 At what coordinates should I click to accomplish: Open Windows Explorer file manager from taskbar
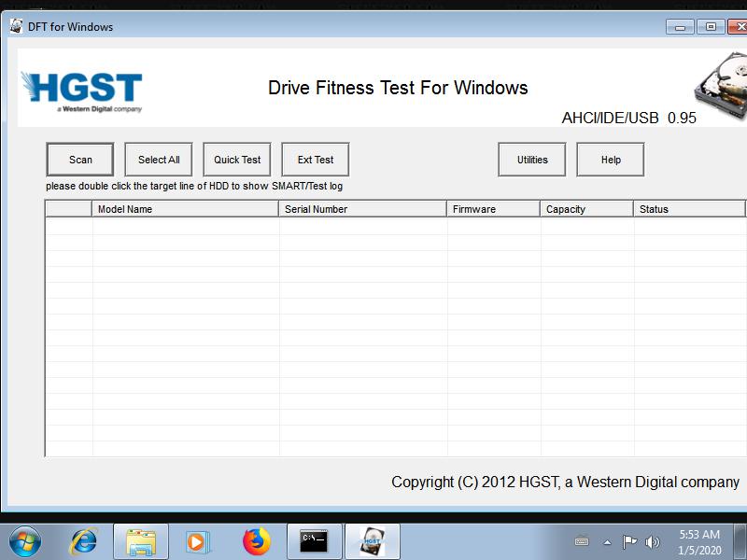141,542
